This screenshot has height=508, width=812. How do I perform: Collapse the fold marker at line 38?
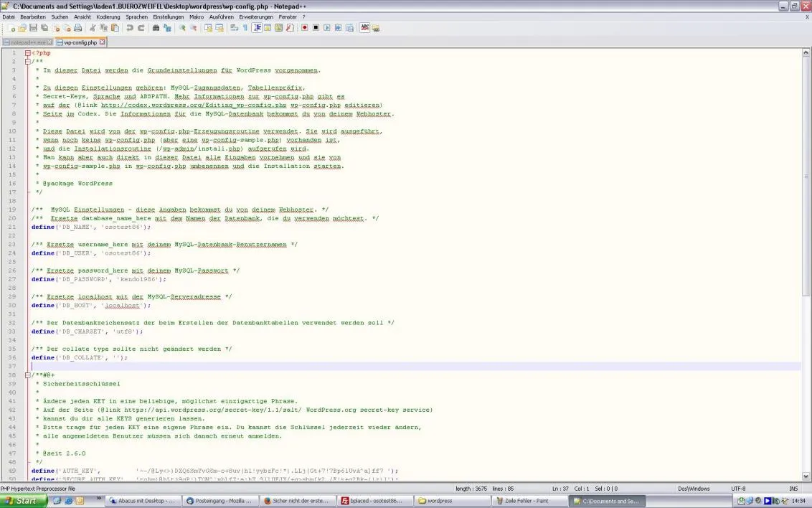point(27,375)
